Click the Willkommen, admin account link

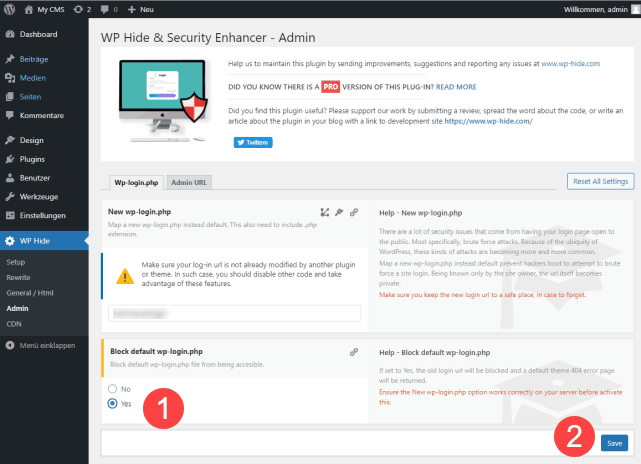(x=595, y=9)
